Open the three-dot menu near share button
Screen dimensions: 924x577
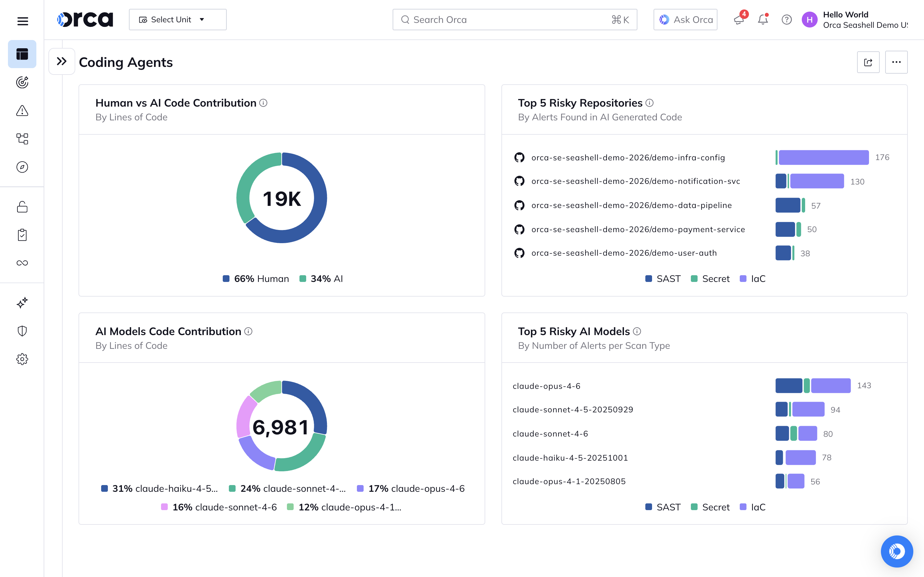897,62
